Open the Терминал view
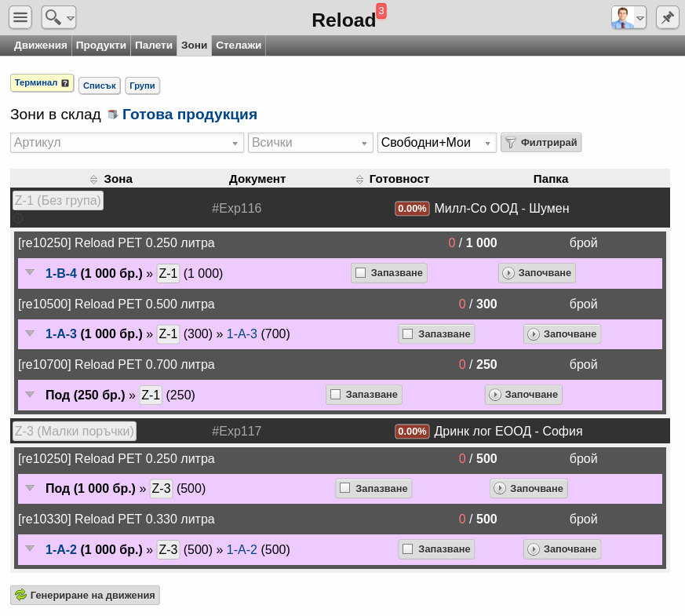This screenshot has width=685, height=616. pyautogui.click(x=42, y=83)
